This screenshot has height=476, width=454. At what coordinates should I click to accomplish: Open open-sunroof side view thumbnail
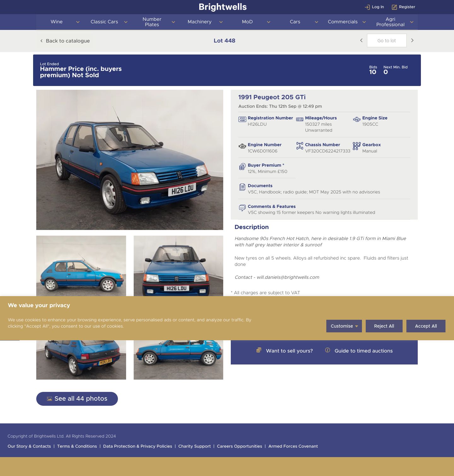pyautogui.click(x=178, y=360)
